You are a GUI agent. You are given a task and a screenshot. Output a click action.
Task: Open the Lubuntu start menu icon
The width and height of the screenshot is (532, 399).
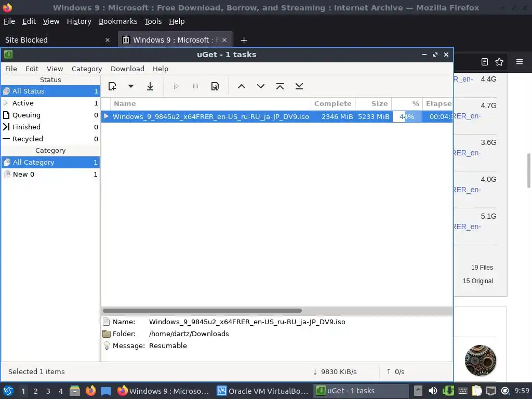point(8,391)
